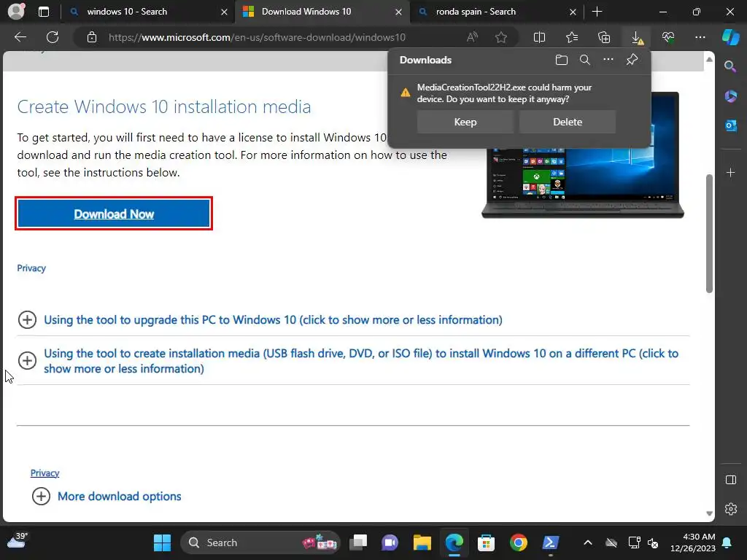Open the clock showing 4:30 AM
The width and height of the screenshot is (747, 560).
pyautogui.click(x=693, y=542)
